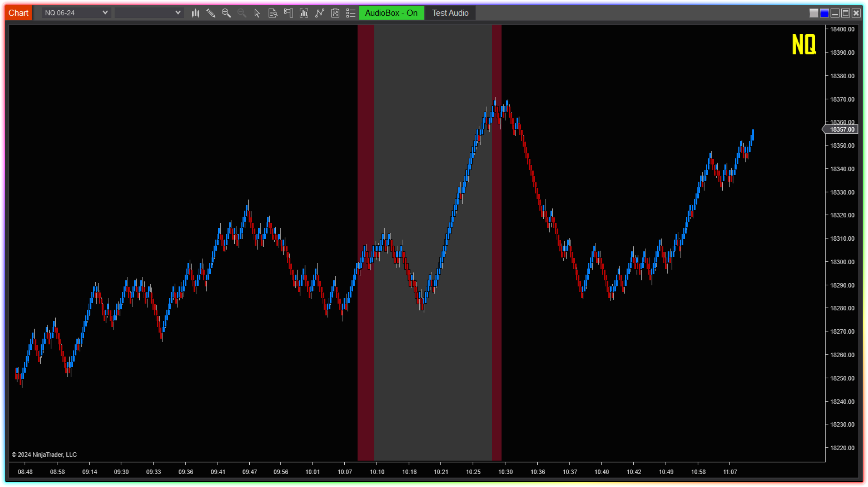Open the Data Series icon
The width and height of the screenshot is (868, 487).
point(304,13)
